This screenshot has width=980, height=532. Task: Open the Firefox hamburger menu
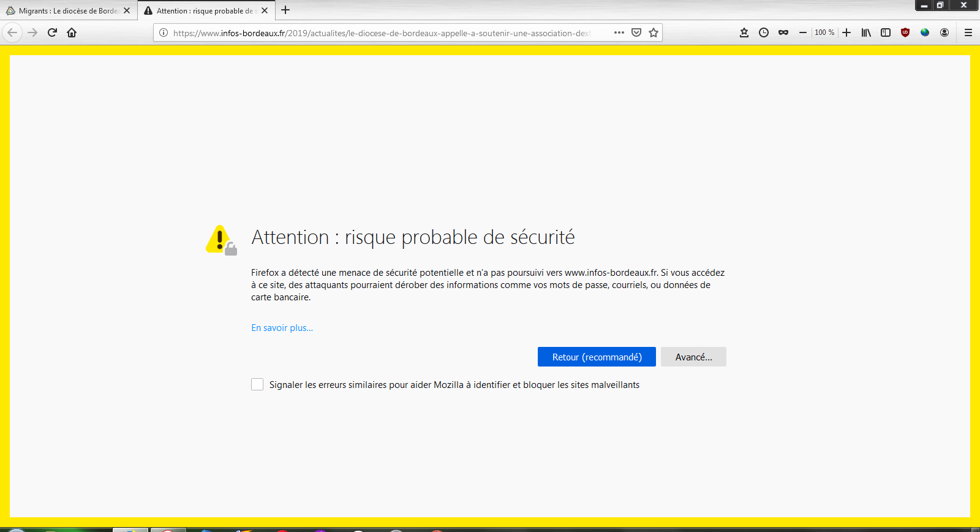(x=968, y=32)
